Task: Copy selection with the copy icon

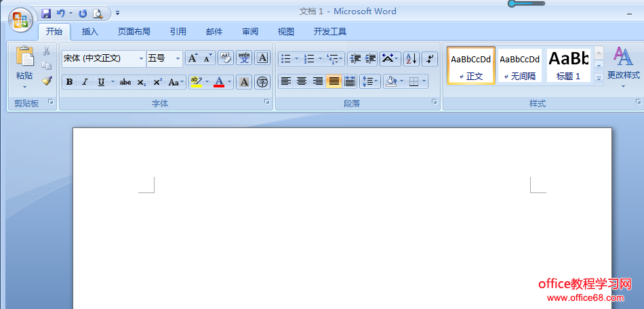Action: pyautogui.click(x=46, y=65)
